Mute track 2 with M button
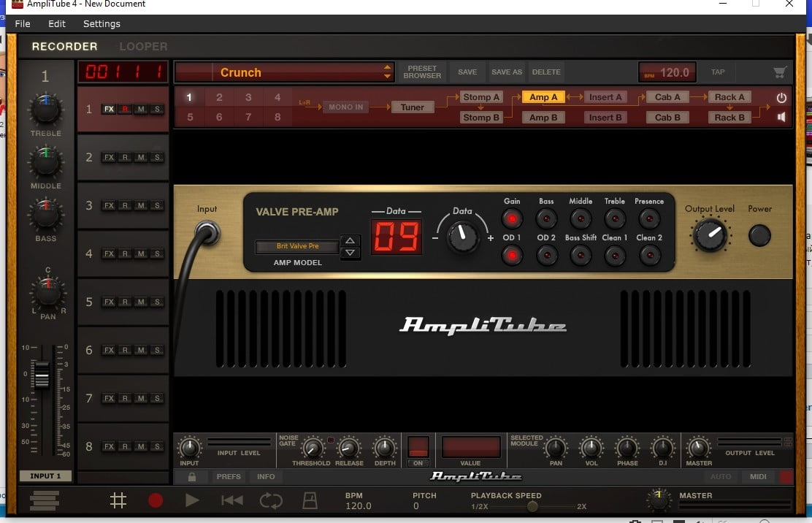This screenshot has width=812, height=523. 141,158
